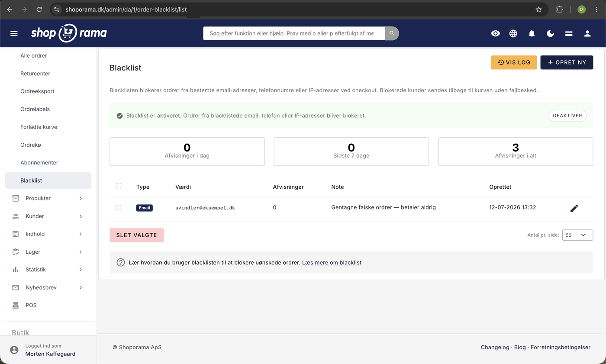Click the Afvisninger i dag stat card

[x=187, y=151]
